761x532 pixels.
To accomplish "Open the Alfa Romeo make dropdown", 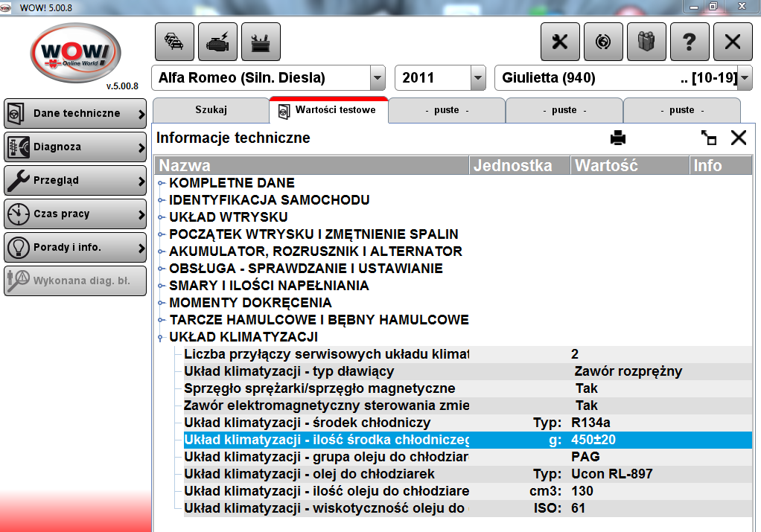I will pos(378,78).
